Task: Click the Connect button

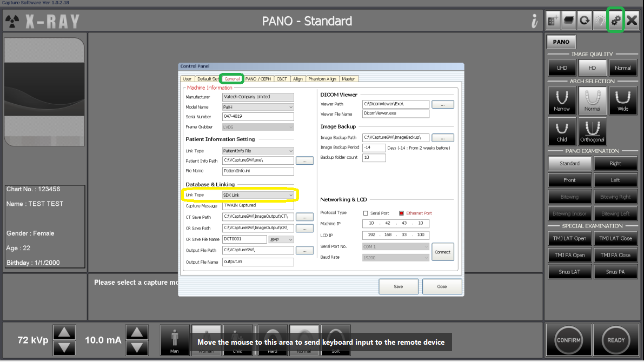Action: [x=442, y=252]
